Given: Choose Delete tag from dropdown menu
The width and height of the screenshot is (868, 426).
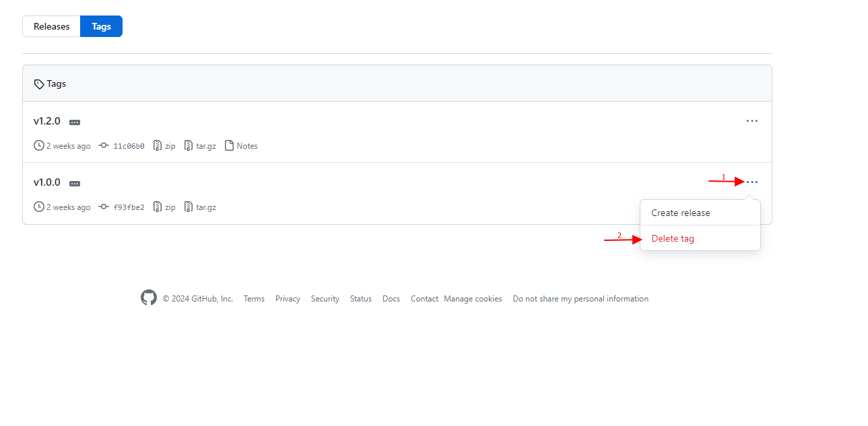Looking at the screenshot, I should click(x=673, y=239).
